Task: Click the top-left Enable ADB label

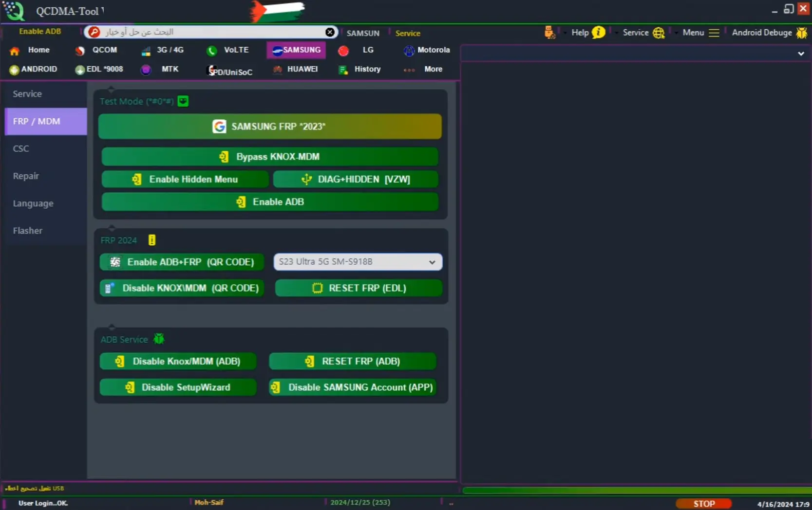Action: tap(40, 31)
